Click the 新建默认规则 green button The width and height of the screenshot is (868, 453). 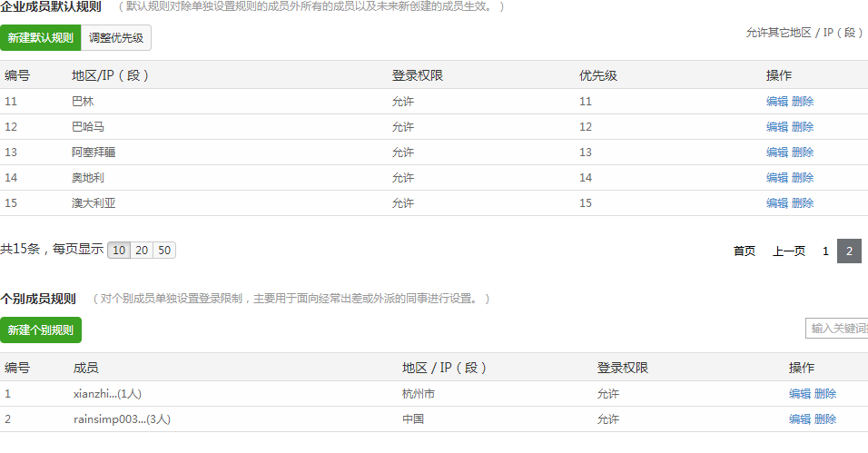41,38
